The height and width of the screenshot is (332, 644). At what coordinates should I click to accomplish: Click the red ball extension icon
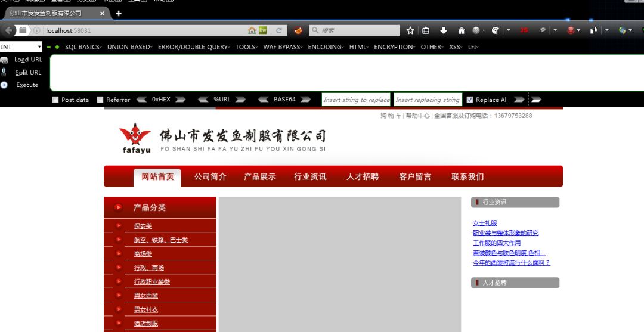[x=571, y=30]
